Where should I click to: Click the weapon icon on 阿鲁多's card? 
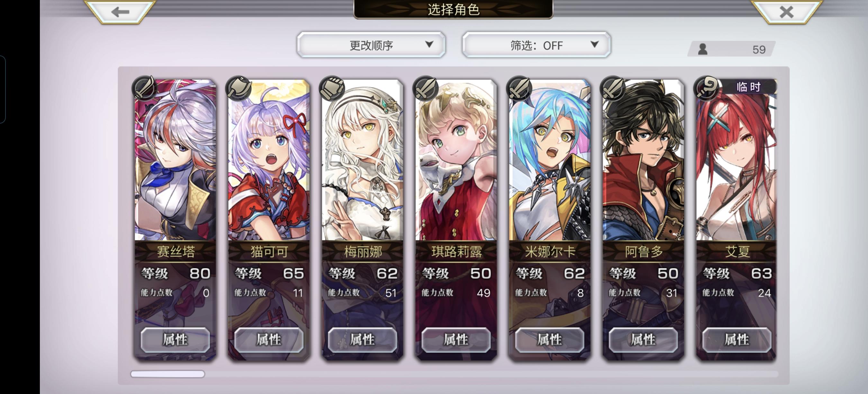click(x=613, y=89)
